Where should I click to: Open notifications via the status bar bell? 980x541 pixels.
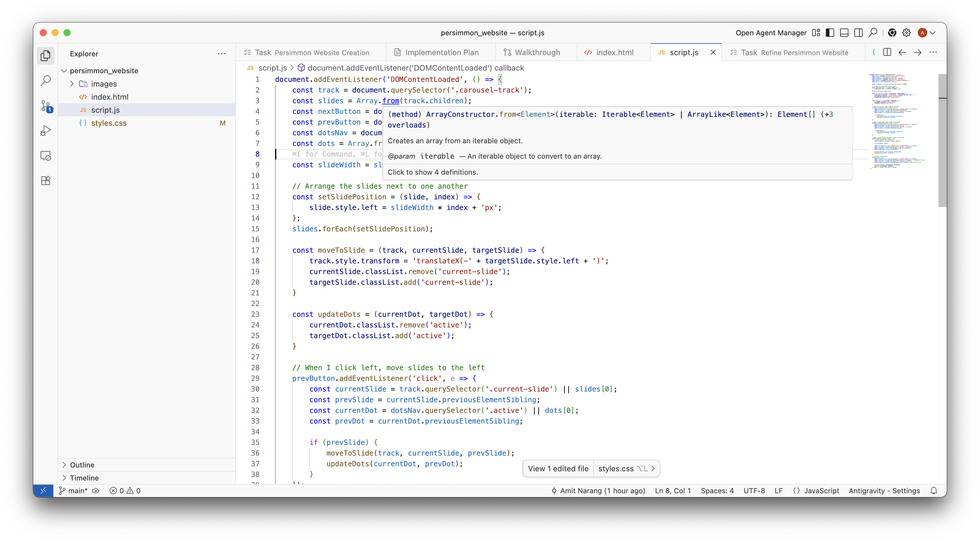pyautogui.click(x=933, y=490)
